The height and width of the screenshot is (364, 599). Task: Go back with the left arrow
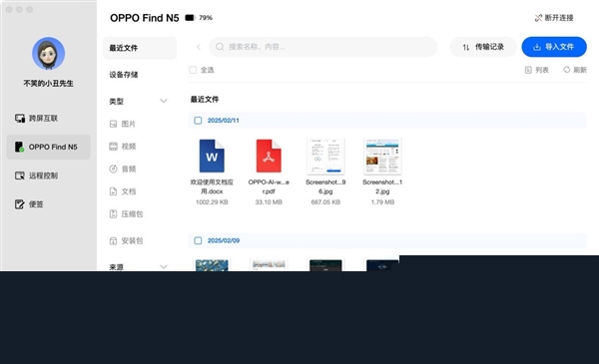pos(199,47)
